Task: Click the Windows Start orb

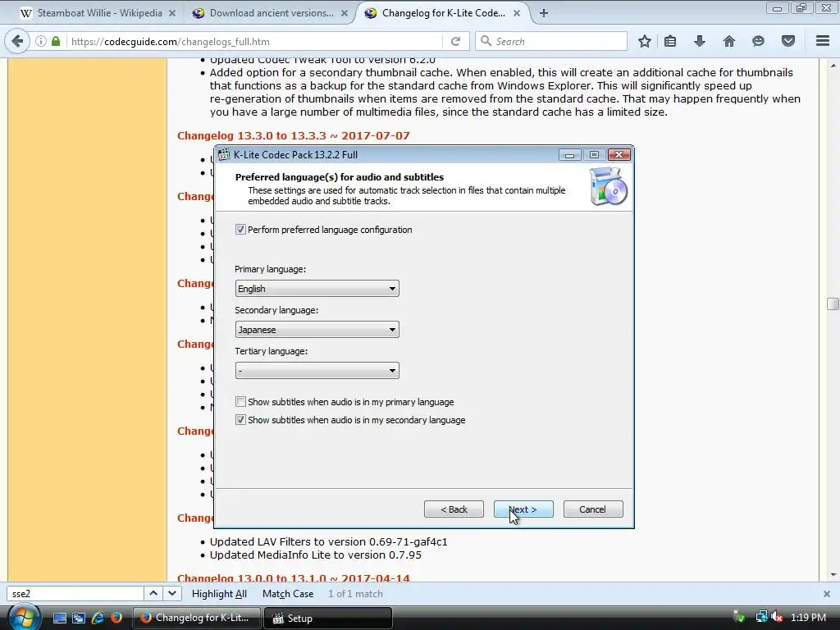Action: 24,617
